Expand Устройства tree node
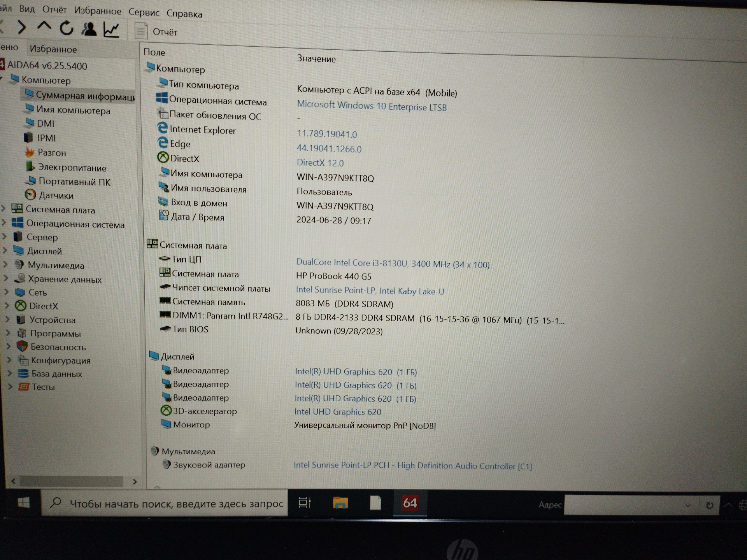Image resolution: width=747 pixels, height=560 pixels. click(x=7, y=320)
